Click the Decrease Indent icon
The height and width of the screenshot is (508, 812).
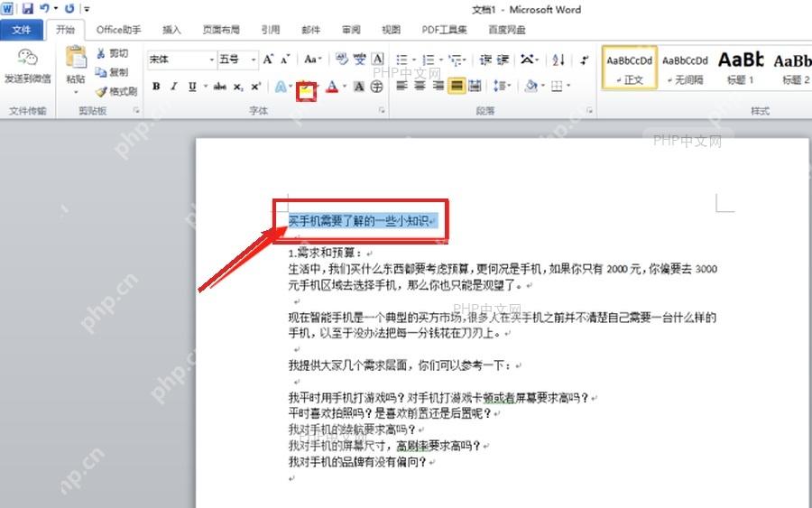(x=485, y=60)
